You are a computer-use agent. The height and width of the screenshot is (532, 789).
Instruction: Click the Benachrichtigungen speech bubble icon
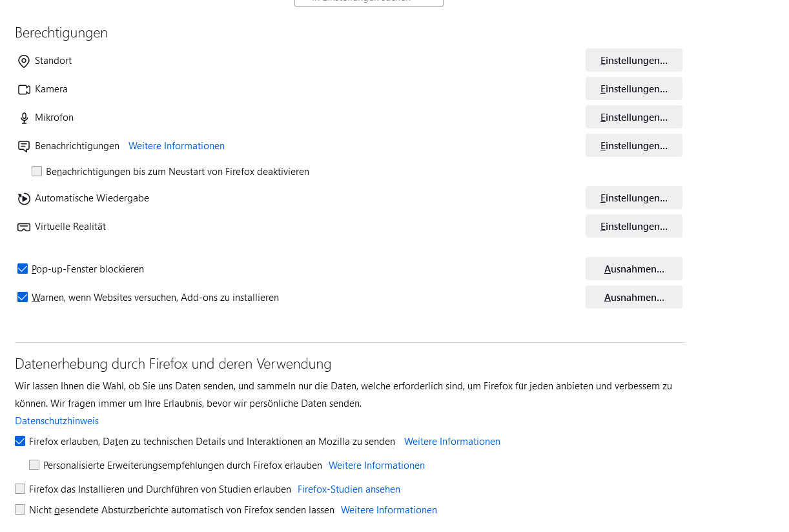(x=25, y=147)
